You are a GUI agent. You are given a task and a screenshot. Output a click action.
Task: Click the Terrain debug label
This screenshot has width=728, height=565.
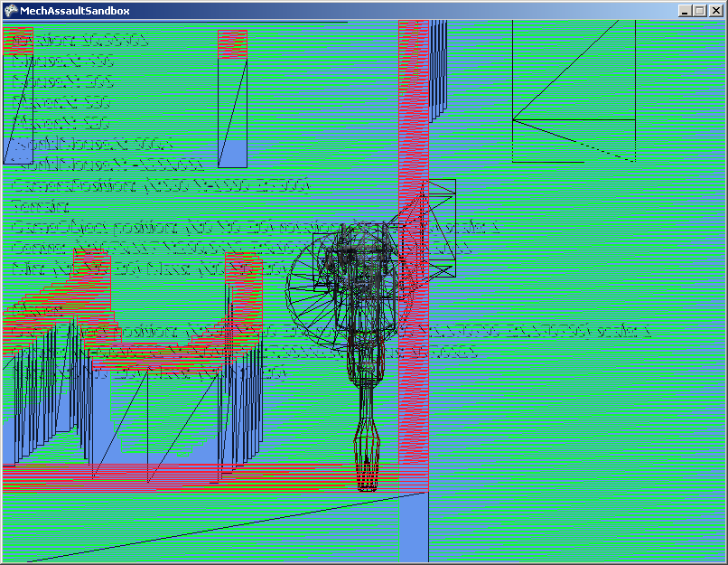[35, 207]
